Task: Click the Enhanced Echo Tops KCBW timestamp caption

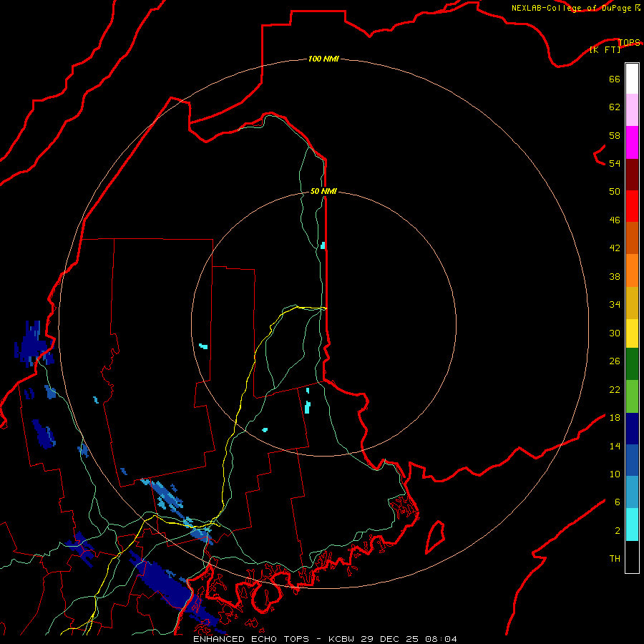Action: pos(325,639)
